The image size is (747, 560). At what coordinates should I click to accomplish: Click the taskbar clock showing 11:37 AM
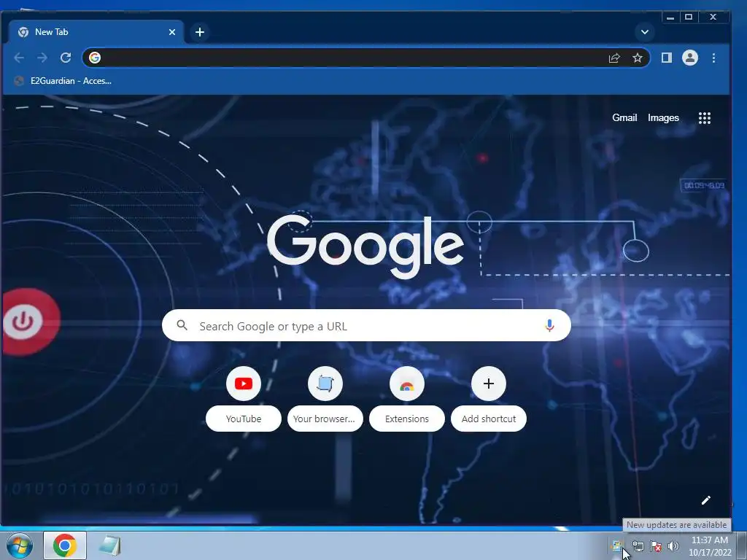[x=709, y=545]
